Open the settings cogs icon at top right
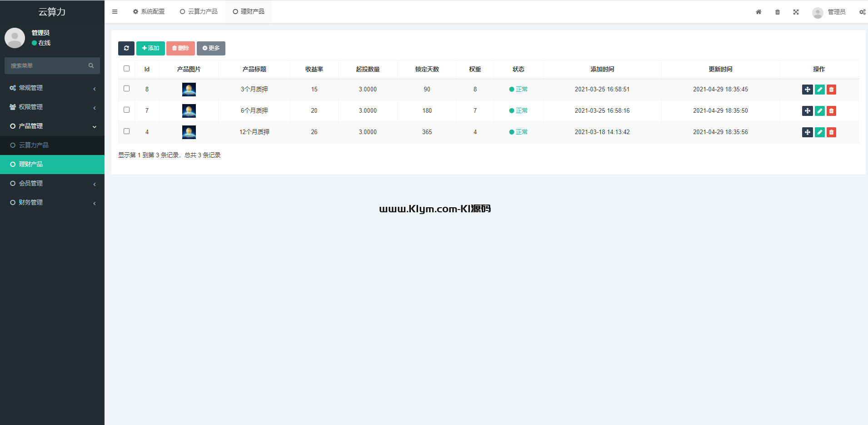 click(x=862, y=12)
